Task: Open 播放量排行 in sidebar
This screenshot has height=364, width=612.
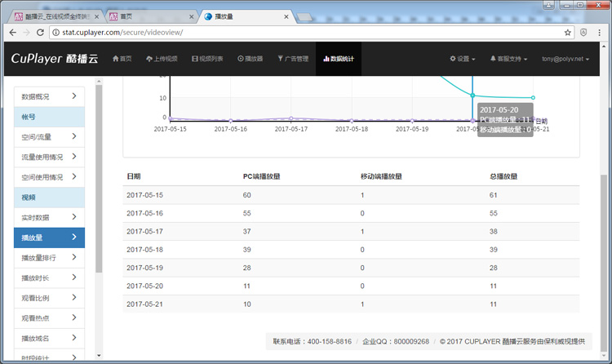Action: (50, 257)
